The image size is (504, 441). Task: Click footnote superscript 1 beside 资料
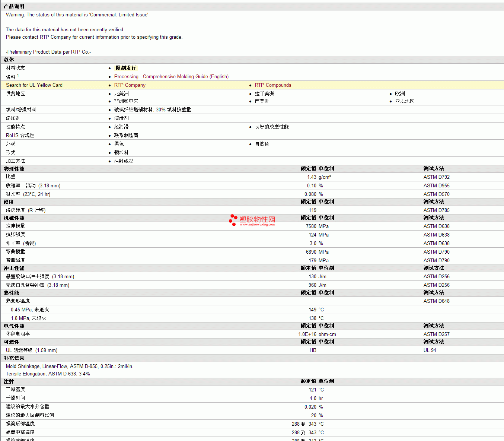[x=18, y=75]
